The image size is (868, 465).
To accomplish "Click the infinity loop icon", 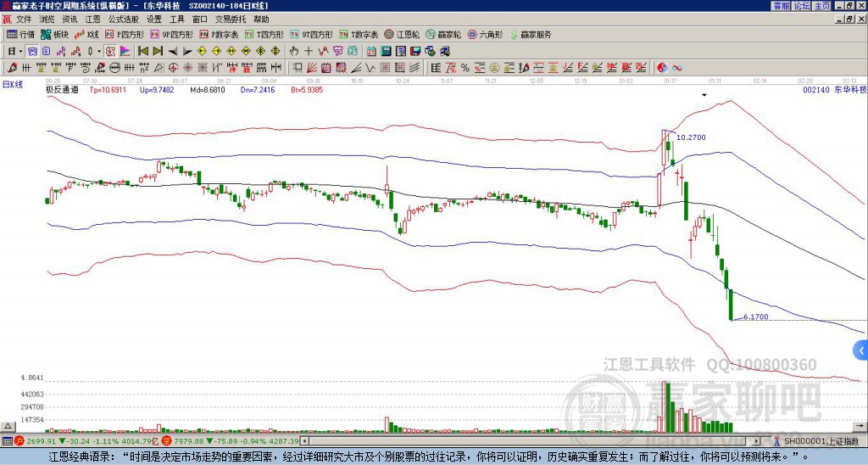I will [677, 68].
